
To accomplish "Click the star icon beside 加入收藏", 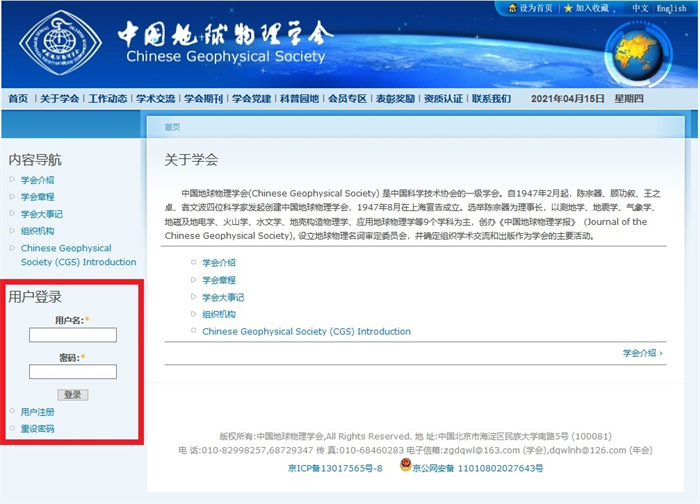I will point(568,8).
